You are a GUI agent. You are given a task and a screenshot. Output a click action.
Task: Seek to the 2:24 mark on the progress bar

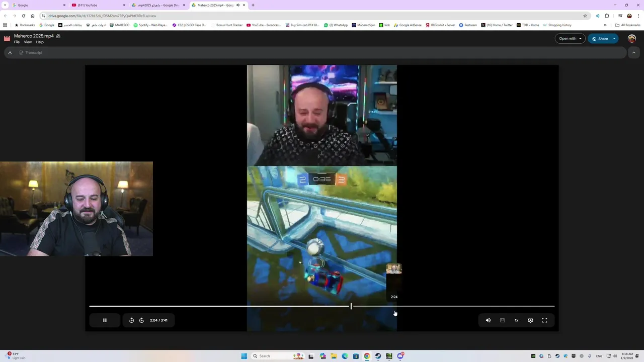[394, 306]
